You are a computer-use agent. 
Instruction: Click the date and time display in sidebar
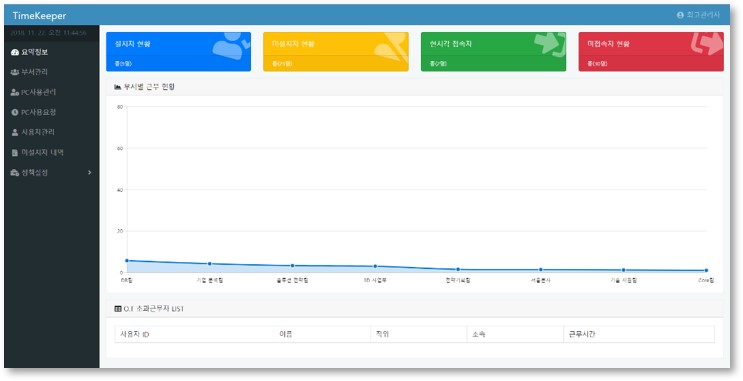pyautogui.click(x=48, y=33)
